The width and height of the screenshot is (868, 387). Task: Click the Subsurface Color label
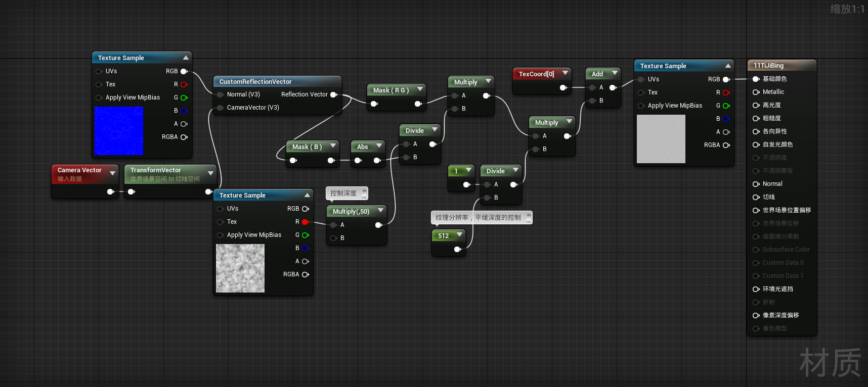(x=786, y=250)
